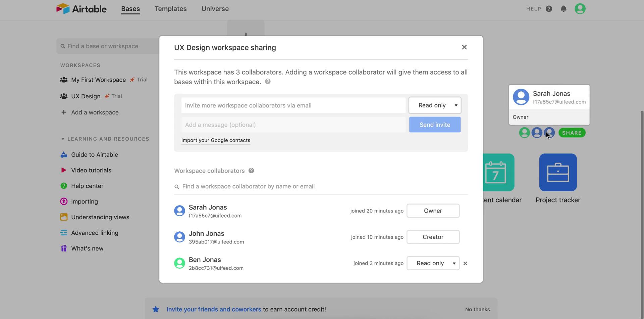Click the Importing upload icon
The image size is (644, 319).
tap(64, 201)
